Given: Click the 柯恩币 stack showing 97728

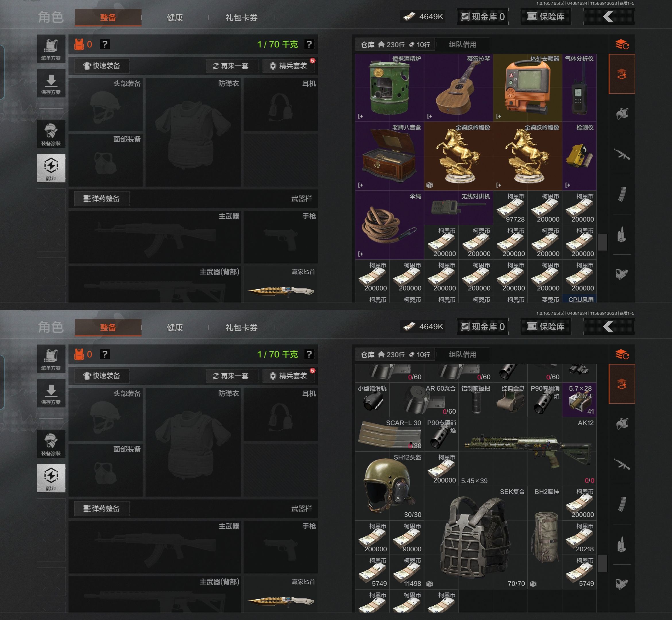Looking at the screenshot, I should tap(510, 208).
